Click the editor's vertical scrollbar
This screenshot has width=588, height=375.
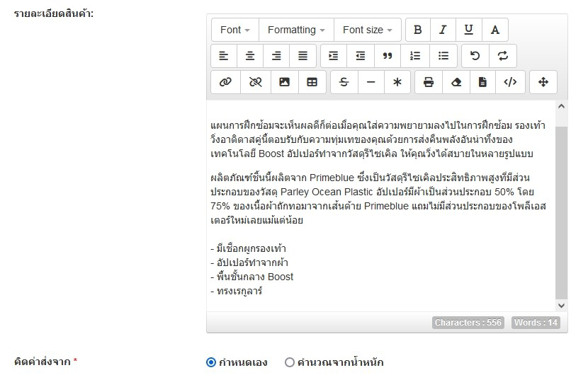tap(561, 212)
